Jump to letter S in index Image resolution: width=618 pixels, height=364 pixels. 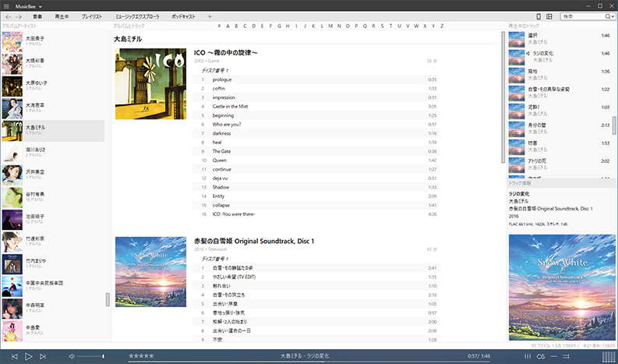382,26
